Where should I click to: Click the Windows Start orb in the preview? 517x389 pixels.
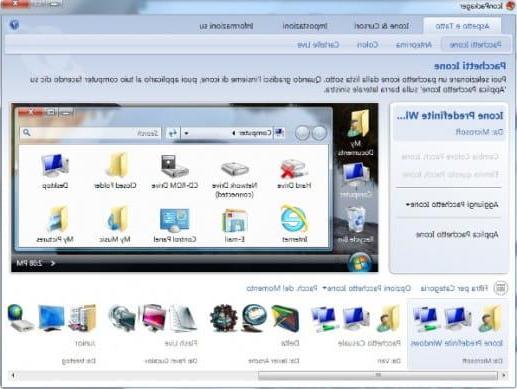pyautogui.click(x=359, y=262)
